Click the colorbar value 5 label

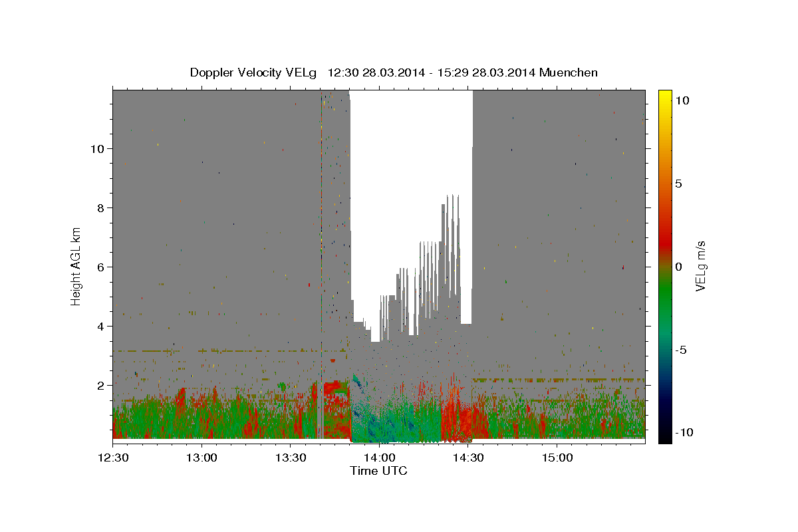(679, 184)
